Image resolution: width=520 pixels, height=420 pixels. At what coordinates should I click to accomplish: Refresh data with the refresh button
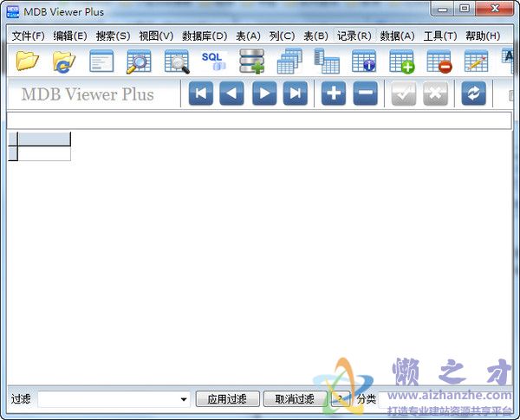473,94
